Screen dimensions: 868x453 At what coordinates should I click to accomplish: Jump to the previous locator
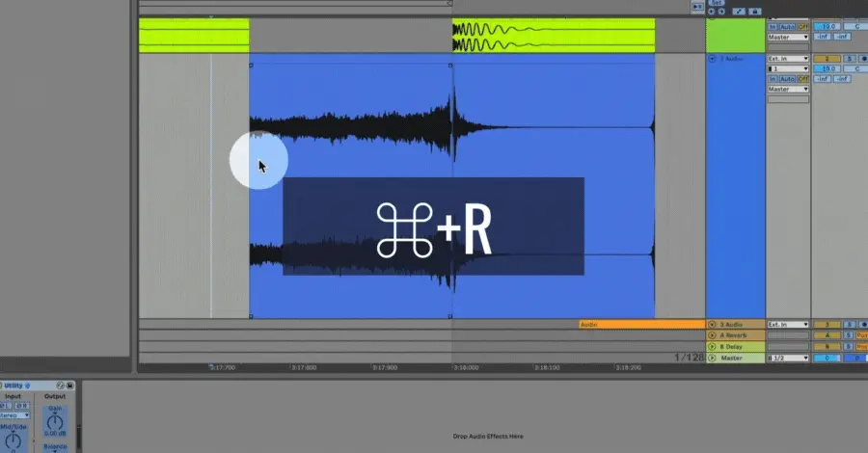711,12
